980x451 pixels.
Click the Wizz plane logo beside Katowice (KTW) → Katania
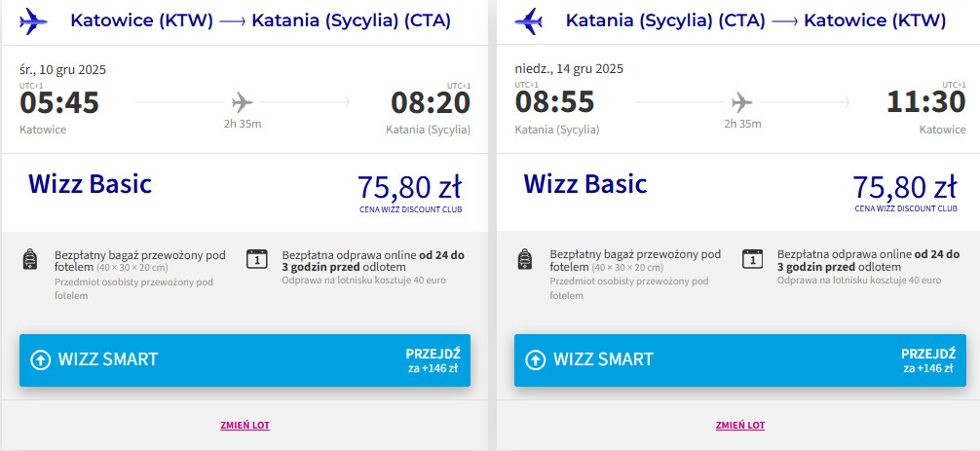[35, 20]
